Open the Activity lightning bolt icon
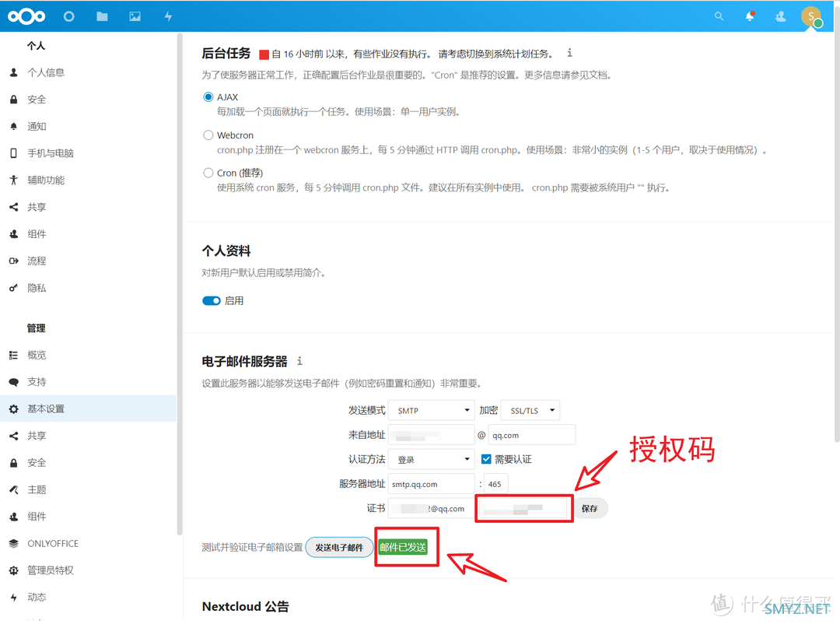 coord(168,16)
